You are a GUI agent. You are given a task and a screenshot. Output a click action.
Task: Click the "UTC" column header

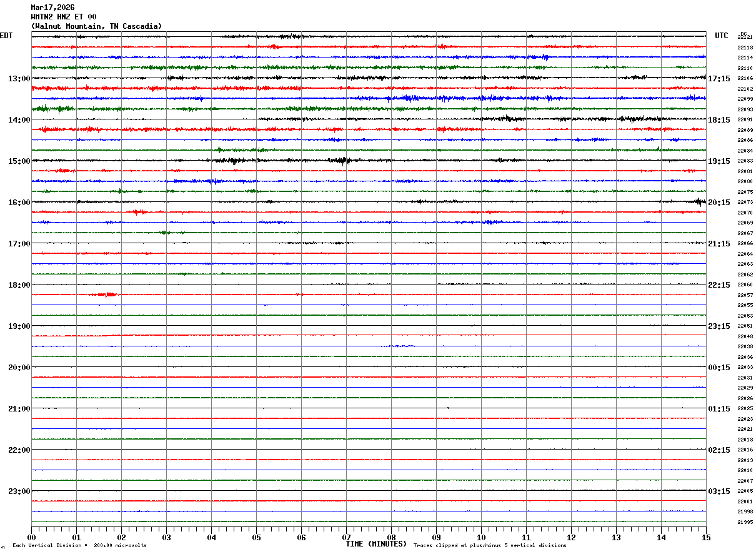(722, 36)
